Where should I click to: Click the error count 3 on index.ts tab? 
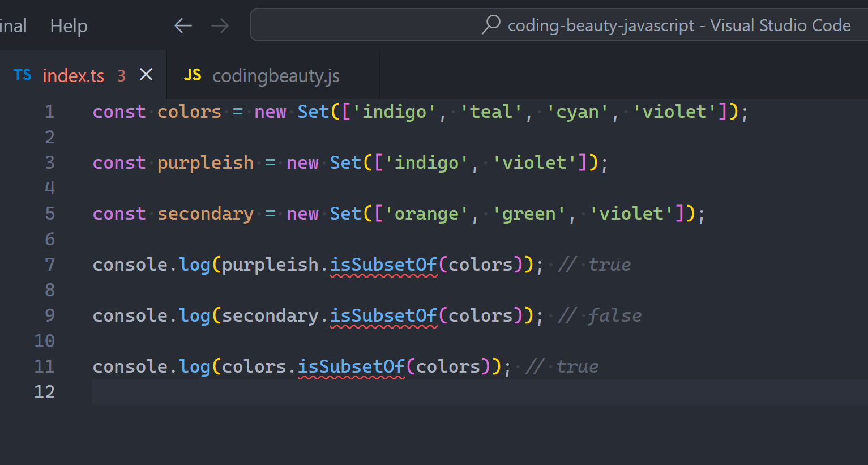click(121, 75)
